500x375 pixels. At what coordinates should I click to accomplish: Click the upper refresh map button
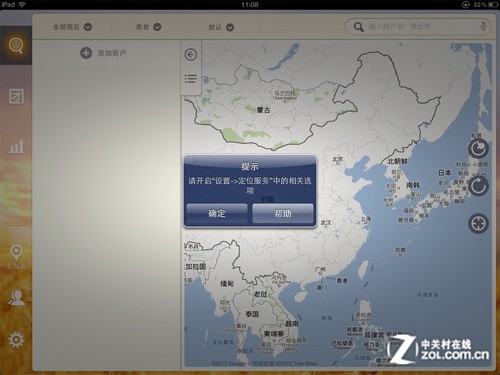(x=478, y=149)
